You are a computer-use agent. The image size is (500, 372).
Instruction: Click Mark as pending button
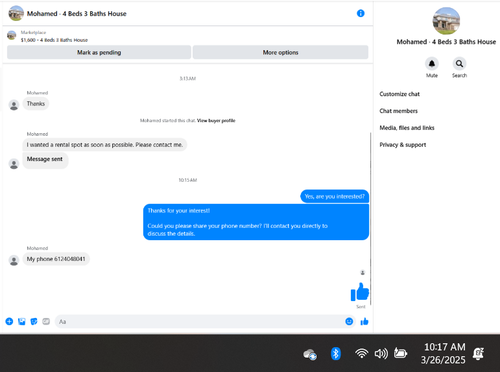99,52
